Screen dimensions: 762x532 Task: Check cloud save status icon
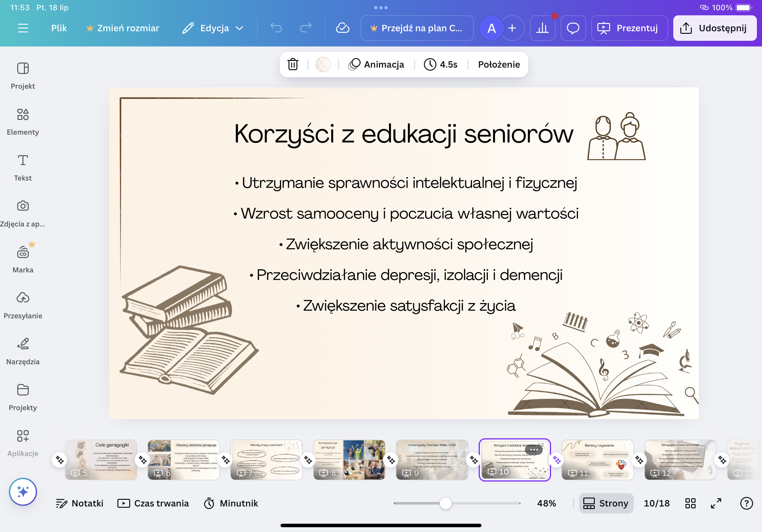342,28
